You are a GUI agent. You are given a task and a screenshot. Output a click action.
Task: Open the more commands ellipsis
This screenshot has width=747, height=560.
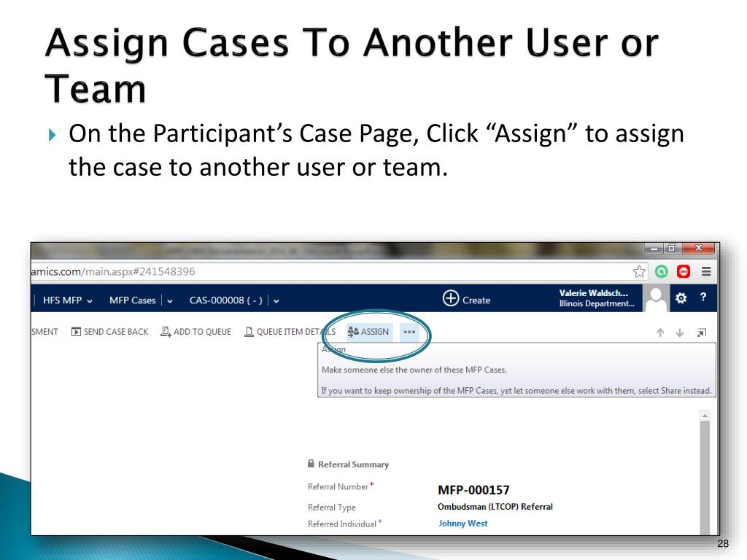coord(409,332)
